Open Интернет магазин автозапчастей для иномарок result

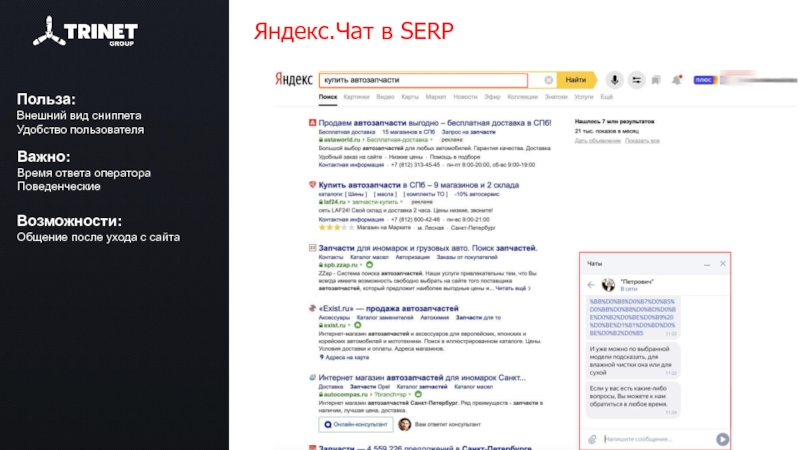click(x=422, y=378)
